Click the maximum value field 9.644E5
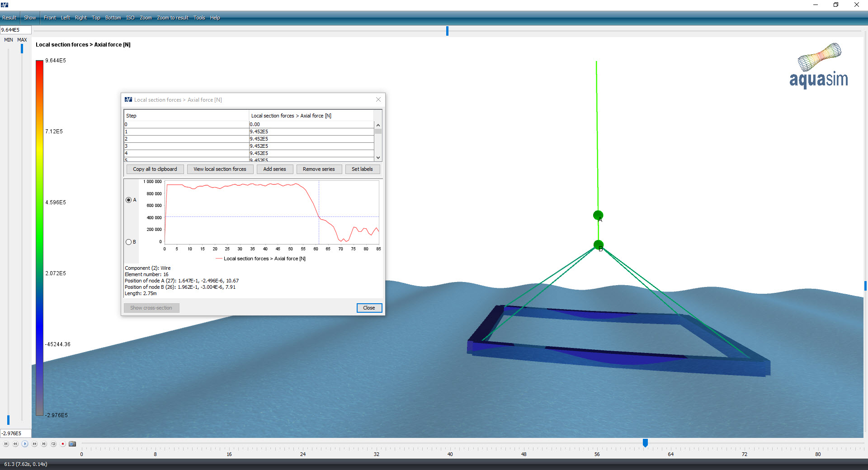 click(16, 30)
